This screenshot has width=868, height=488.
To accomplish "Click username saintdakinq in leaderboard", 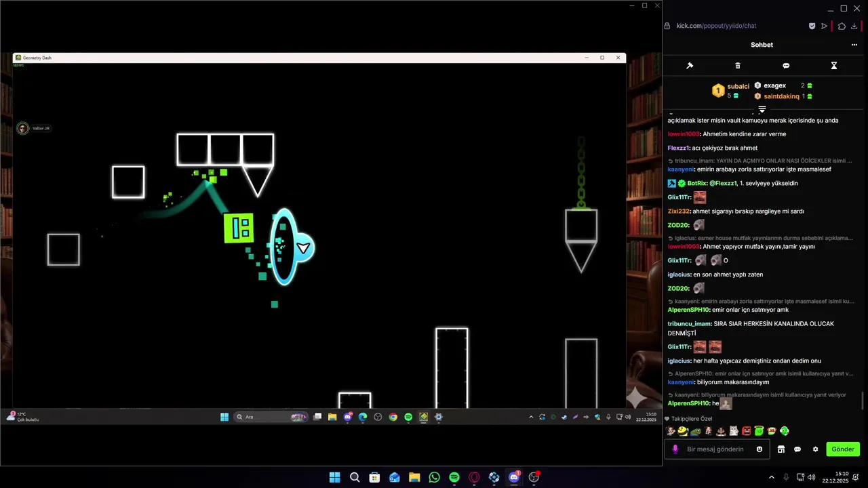I will (781, 96).
